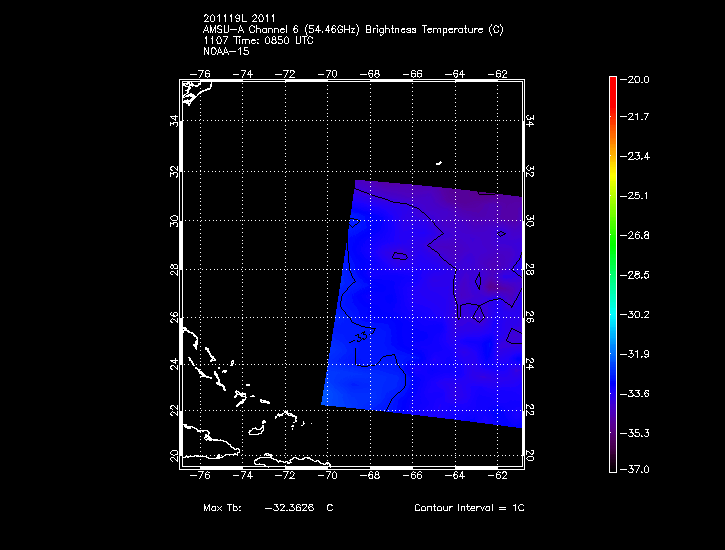Viewport: 725px width, 550px height.
Task: Click the "1107 Time: 0850 UTC" line
Action: 258,41
